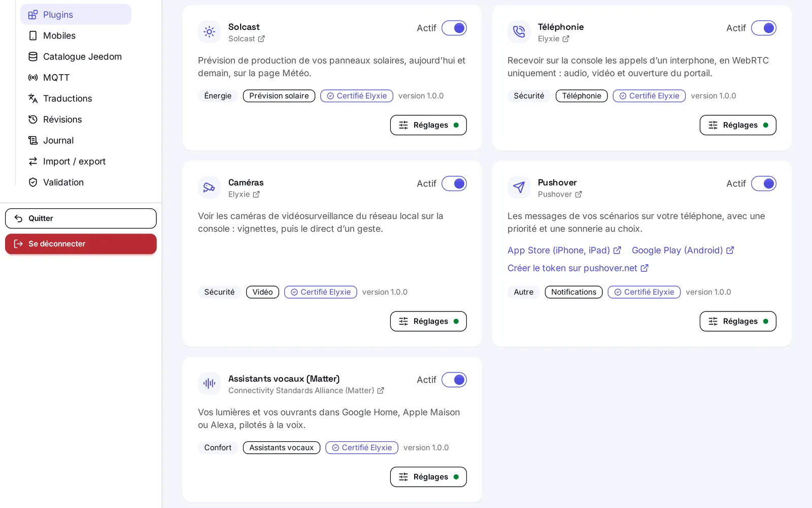Viewport: 812px width, 508px height.
Task: Click the Mobiles phone icon in sidebar
Action: [x=33, y=36]
